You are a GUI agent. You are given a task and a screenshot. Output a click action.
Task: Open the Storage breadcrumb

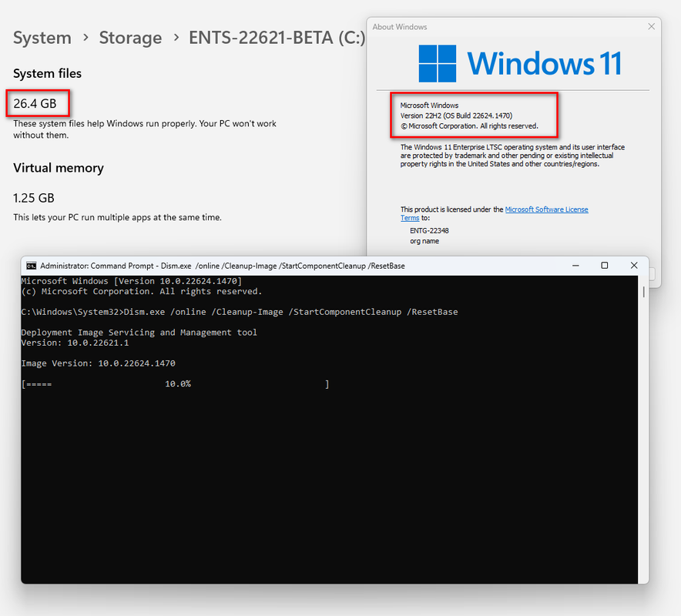point(130,38)
